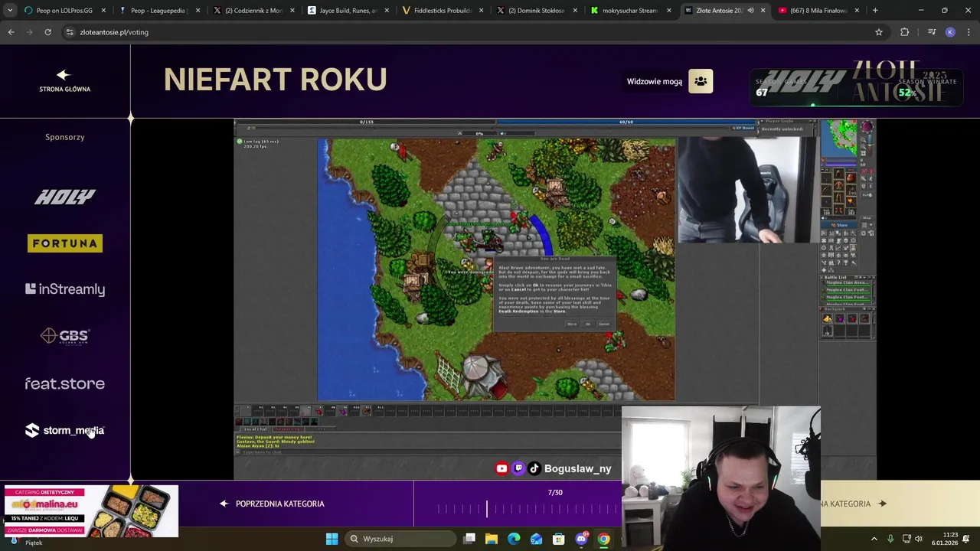980x551 pixels.
Task: Open HOLY sponsor logo
Action: (64, 197)
